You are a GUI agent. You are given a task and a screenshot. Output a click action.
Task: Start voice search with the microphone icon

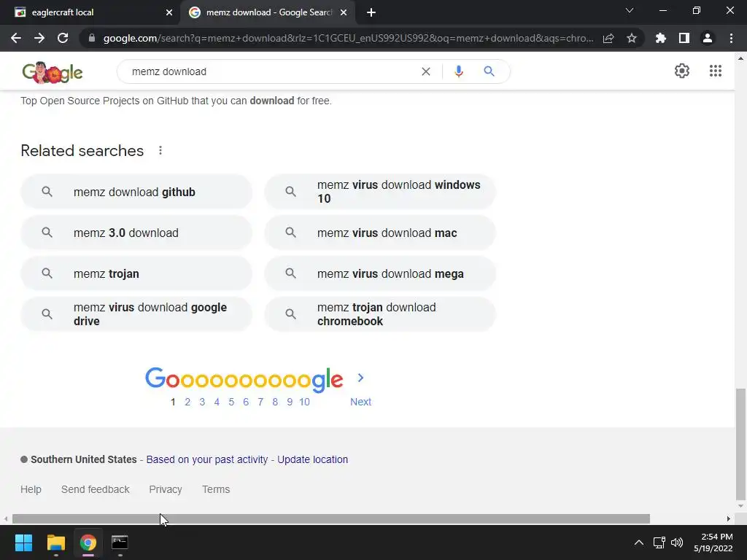[x=459, y=71]
